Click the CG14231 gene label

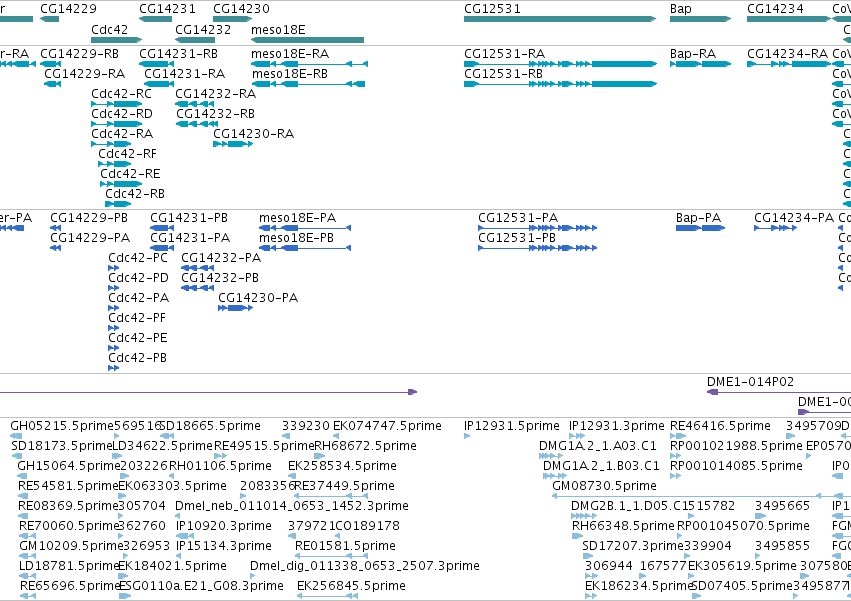[x=167, y=9]
